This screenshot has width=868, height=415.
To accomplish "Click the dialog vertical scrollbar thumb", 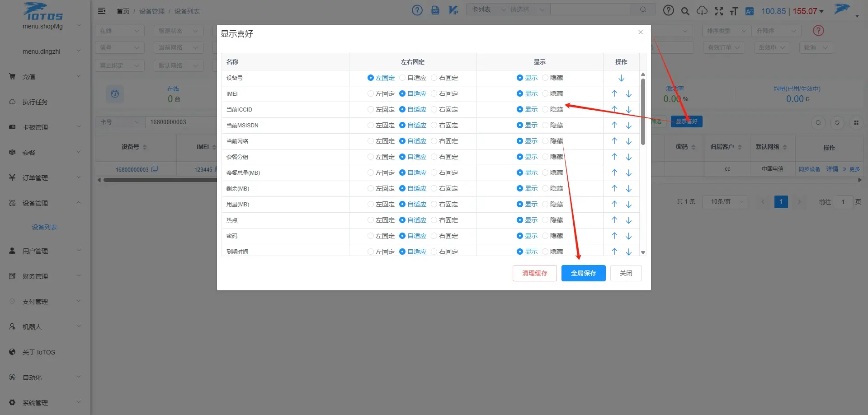I will pyautogui.click(x=643, y=112).
